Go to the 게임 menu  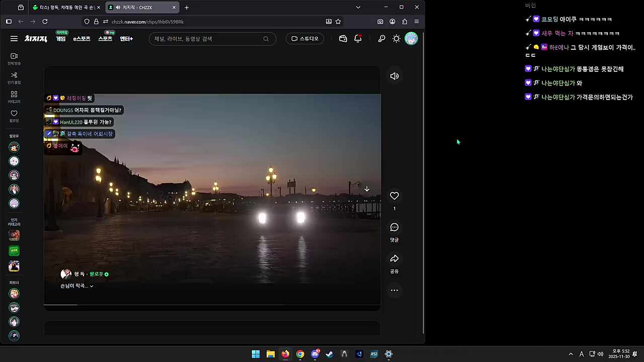pyautogui.click(x=61, y=39)
